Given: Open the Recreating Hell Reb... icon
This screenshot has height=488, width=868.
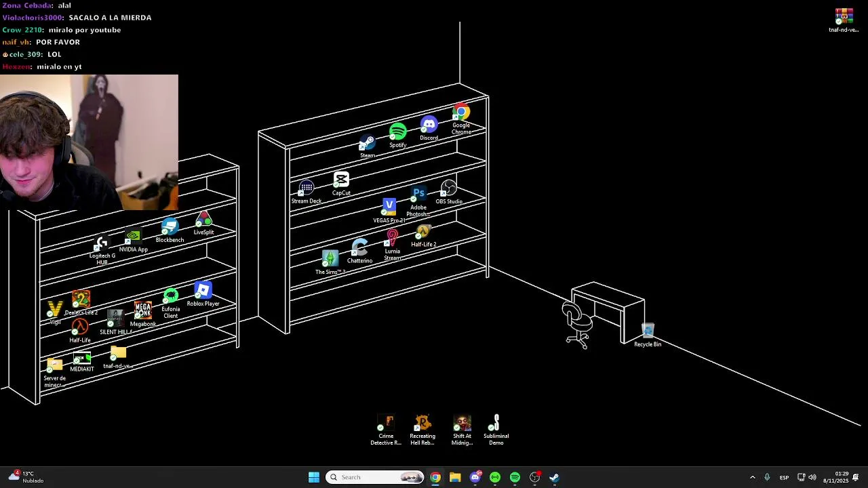Looking at the screenshot, I should point(422,430).
